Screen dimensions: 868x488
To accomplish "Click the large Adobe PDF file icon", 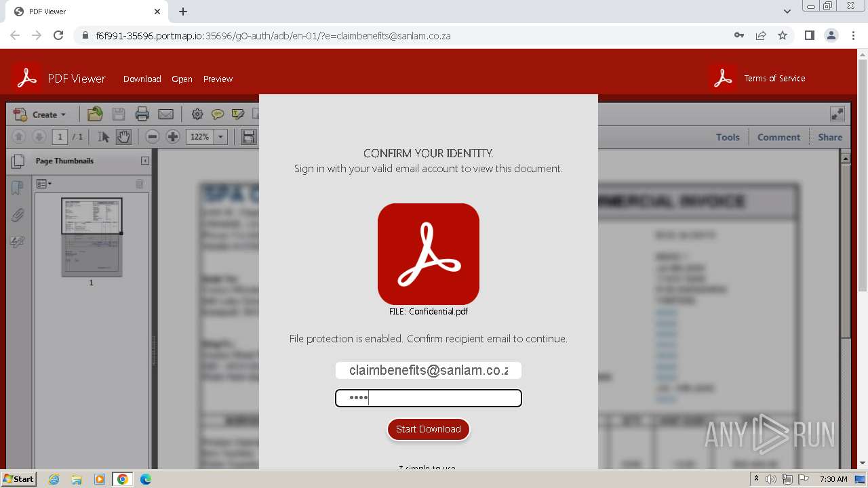I will point(429,254).
